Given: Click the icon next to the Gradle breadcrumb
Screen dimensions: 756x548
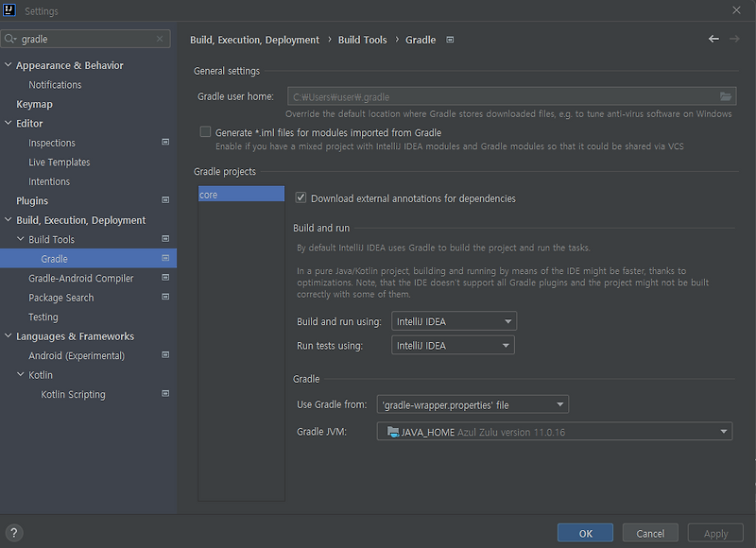Looking at the screenshot, I should click(449, 40).
